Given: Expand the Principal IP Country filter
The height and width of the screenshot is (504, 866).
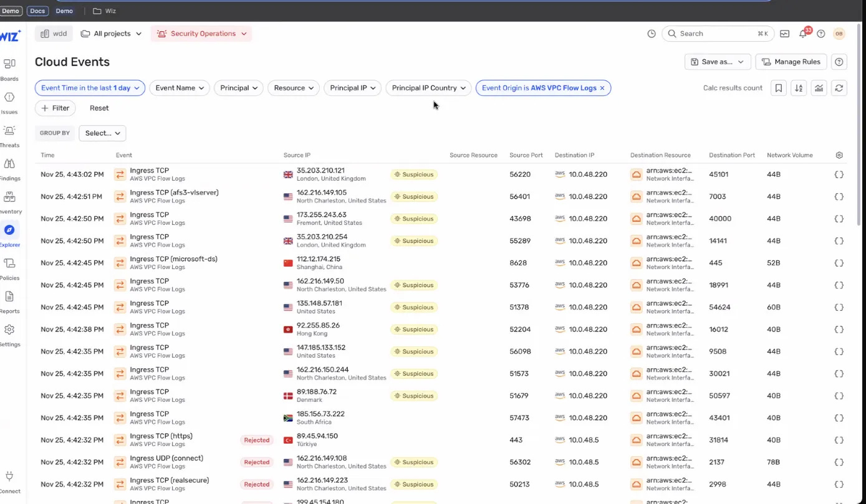Looking at the screenshot, I should 428,88.
